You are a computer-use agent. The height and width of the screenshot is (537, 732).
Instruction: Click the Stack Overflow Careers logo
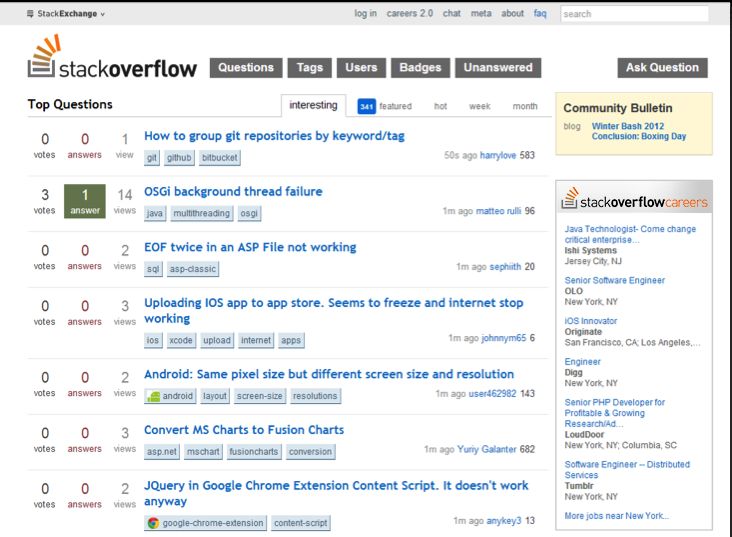coord(634,198)
